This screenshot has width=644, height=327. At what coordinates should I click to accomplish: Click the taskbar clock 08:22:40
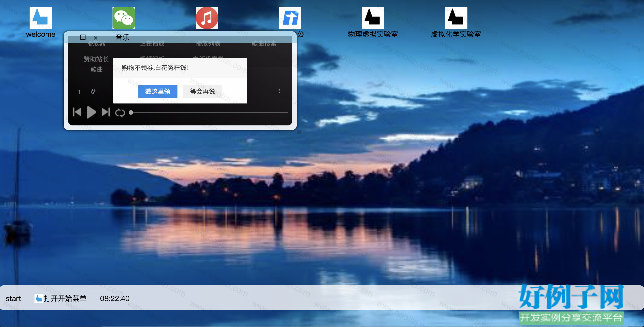[x=115, y=298]
